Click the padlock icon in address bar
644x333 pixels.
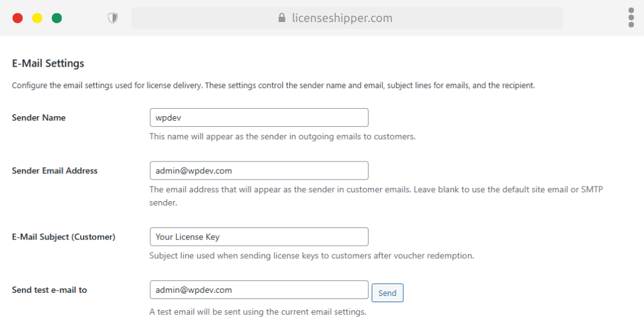282,18
